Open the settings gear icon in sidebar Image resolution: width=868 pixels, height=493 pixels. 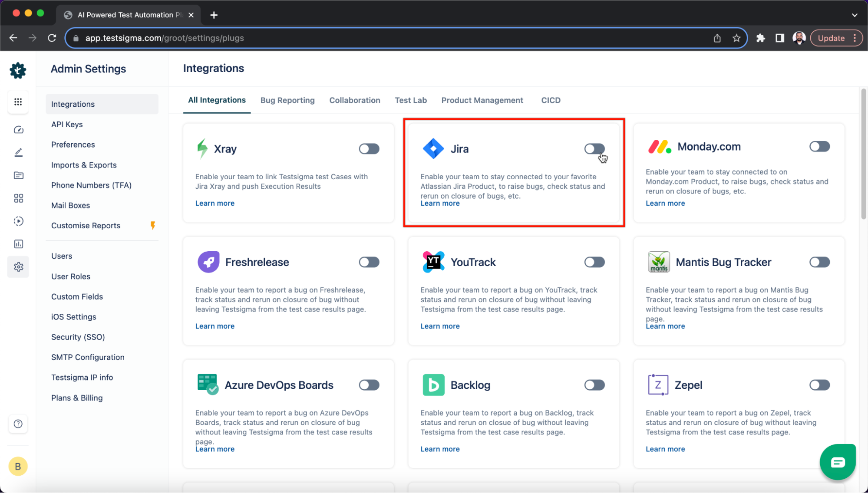pyautogui.click(x=18, y=267)
